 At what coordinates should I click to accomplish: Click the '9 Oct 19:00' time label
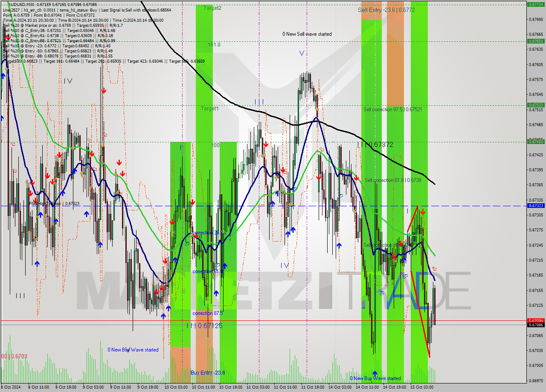(148, 387)
